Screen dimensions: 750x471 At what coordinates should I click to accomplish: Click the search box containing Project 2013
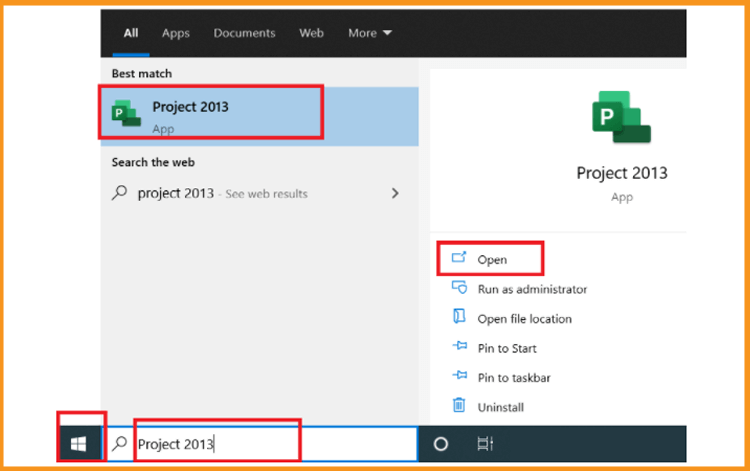pos(262,444)
